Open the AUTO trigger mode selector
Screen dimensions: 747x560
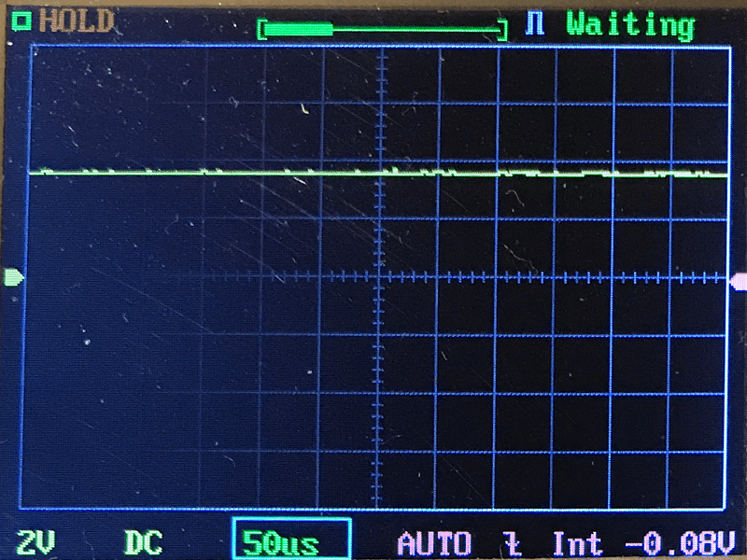click(x=434, y=542)
